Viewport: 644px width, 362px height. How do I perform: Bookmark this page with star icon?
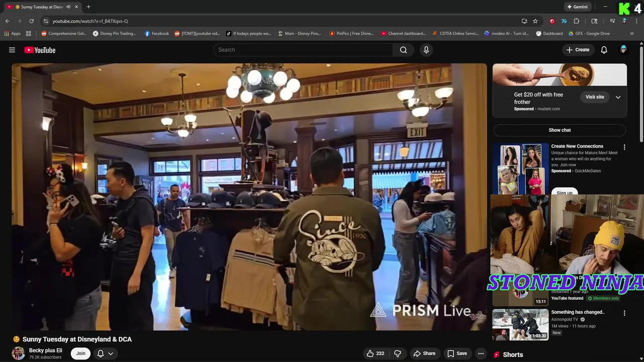tap(535, 21)
